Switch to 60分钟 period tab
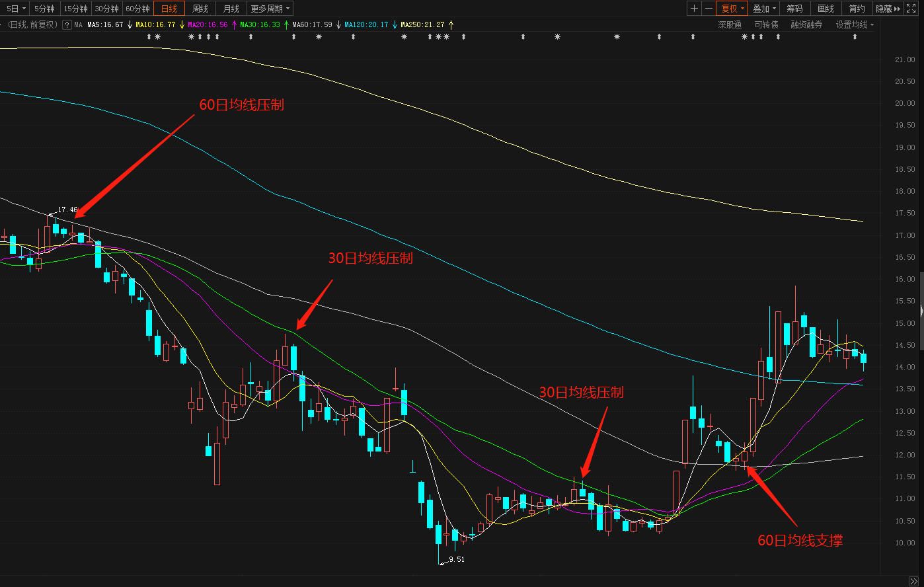The height and width of the screenshot is (587, 924). [x=137, y=9]
